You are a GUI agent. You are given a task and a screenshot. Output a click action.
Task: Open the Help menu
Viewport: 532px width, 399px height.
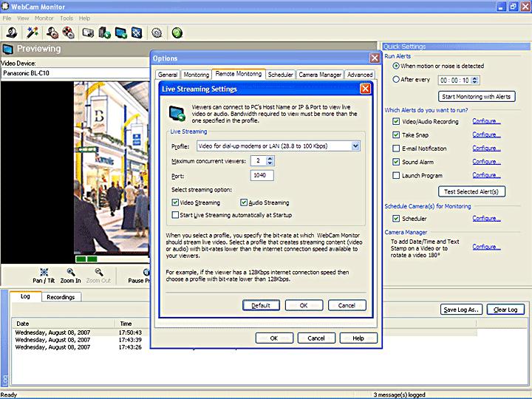point(84,18)
